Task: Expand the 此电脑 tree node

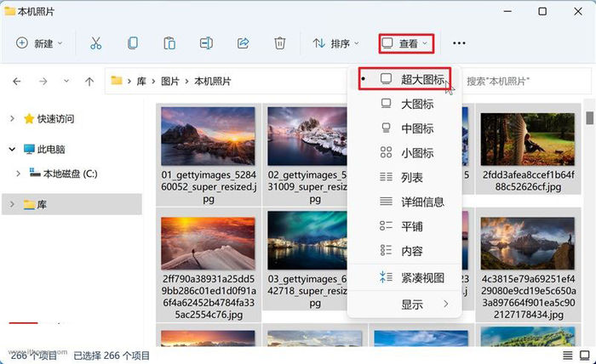Action: click(12, 149)
